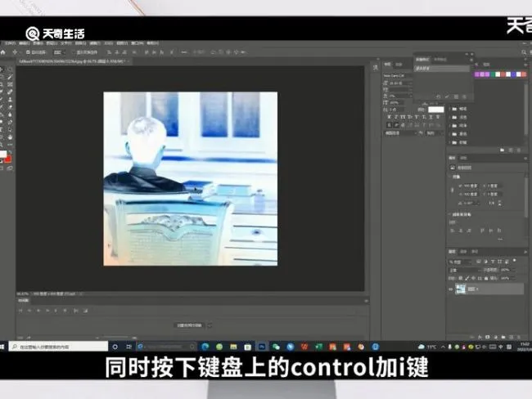This screenshot has height=399, width=532.
Task: Toggle layer filtering switch in Layers panel
Action: 515,261
